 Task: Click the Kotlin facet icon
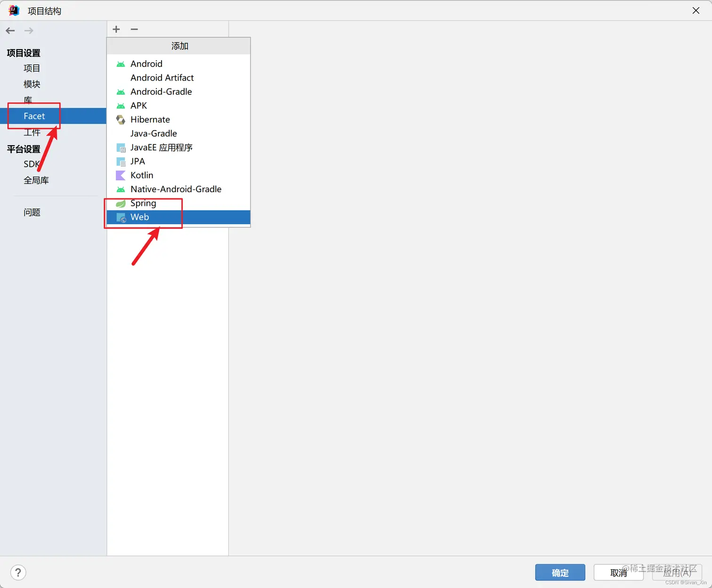(x=121, y=175)
